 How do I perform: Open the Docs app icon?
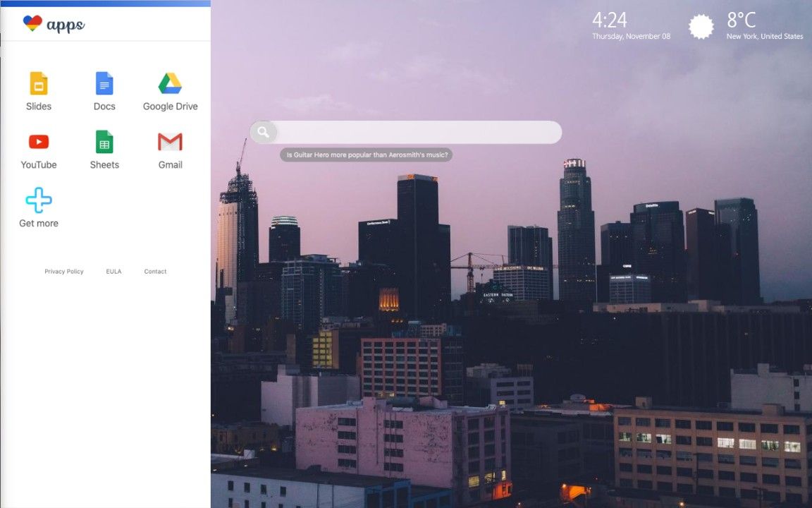tap(104, 83)
